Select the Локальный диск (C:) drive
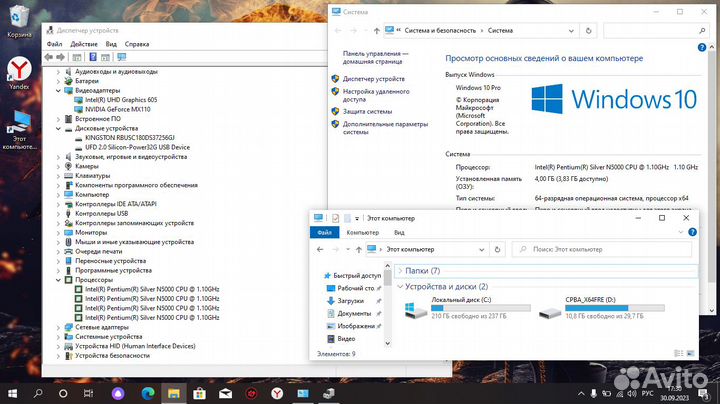This screenshot has height=404, width=720. (467, 308)
